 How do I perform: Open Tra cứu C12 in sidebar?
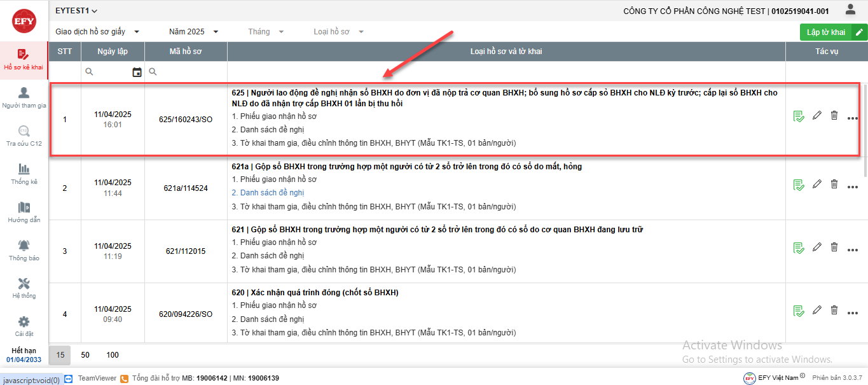coord(24,136)
